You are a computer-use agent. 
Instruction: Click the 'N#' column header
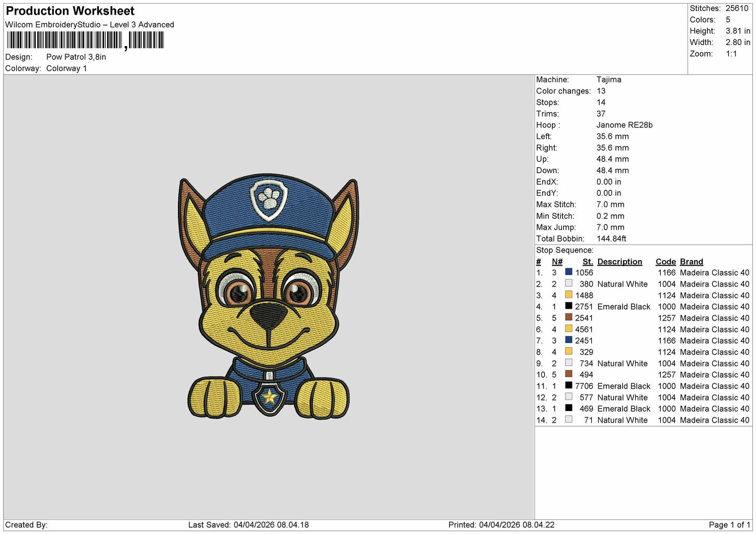click(557, 262)
